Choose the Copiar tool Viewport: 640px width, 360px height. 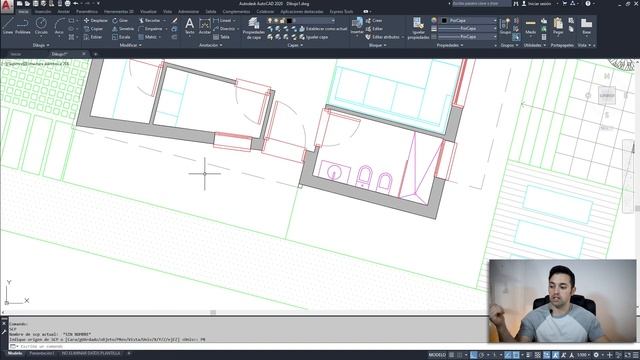coord(93,29)
